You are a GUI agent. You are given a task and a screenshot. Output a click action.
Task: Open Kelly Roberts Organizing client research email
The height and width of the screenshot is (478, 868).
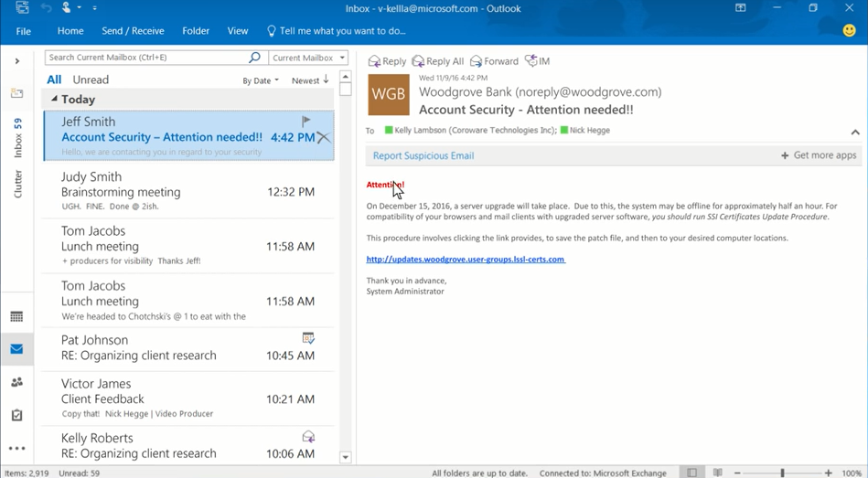(188, 446)
